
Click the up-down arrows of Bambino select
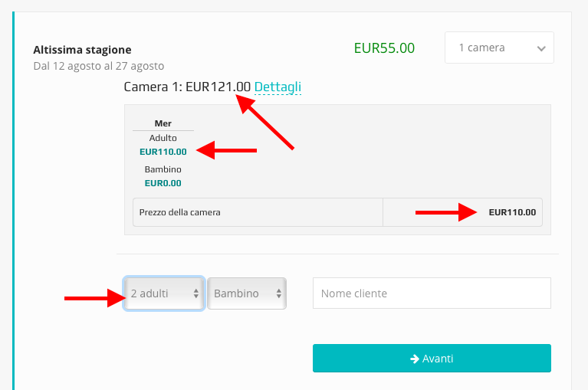click(279, 293)
